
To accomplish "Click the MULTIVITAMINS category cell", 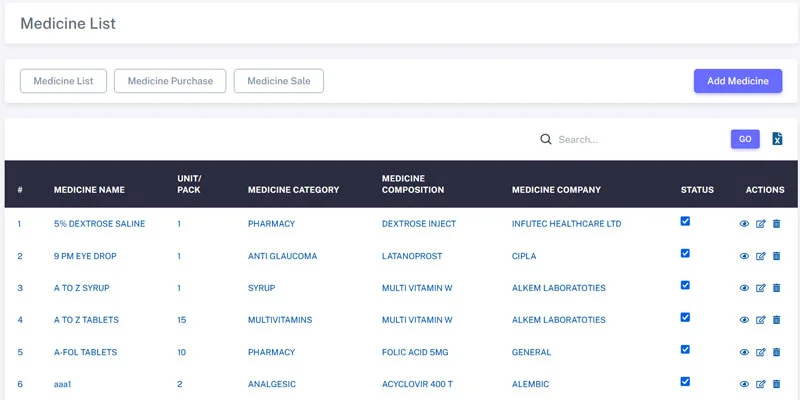I will coord(280,320).
